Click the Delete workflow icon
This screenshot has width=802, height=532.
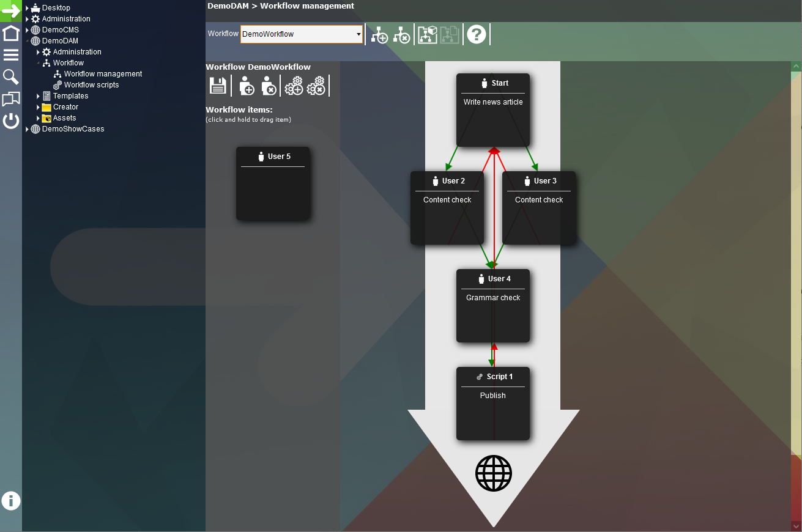(x=403, y=35)
